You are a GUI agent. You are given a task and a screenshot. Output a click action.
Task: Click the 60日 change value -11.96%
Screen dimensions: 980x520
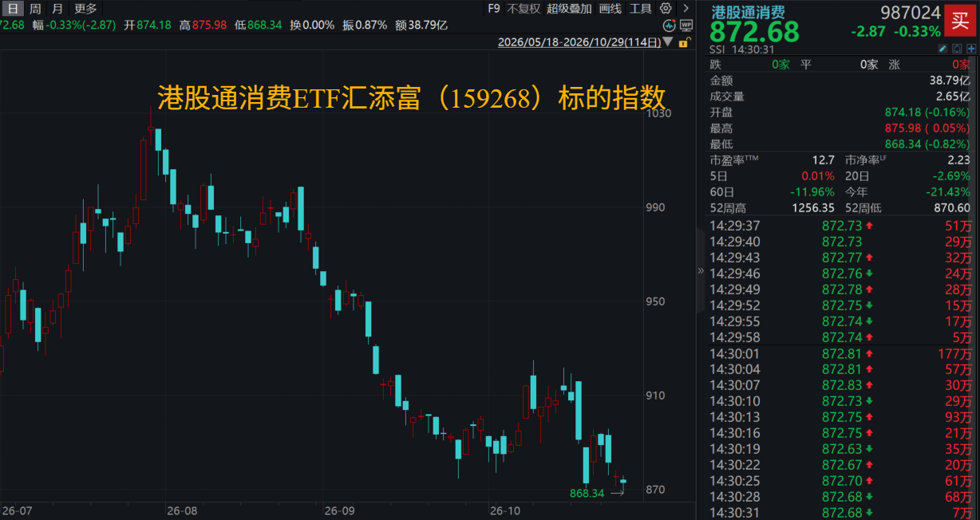(811, 192)
